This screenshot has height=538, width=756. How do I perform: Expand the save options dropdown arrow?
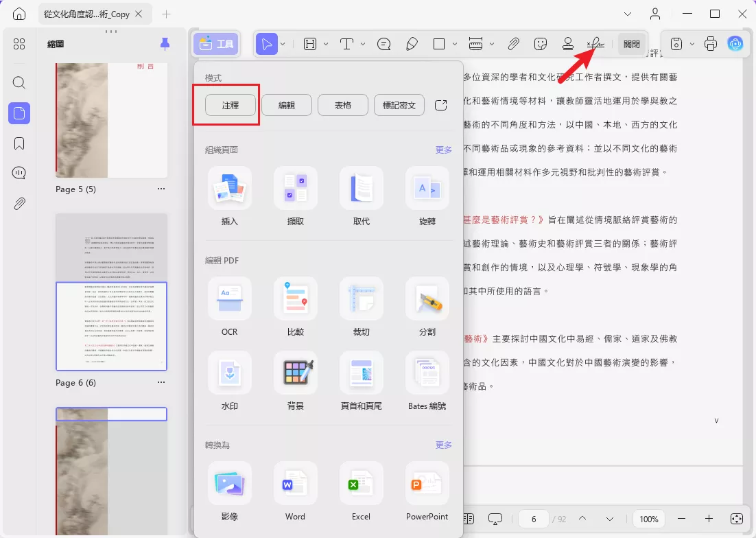pyautogui.click(x=692, y=45)
